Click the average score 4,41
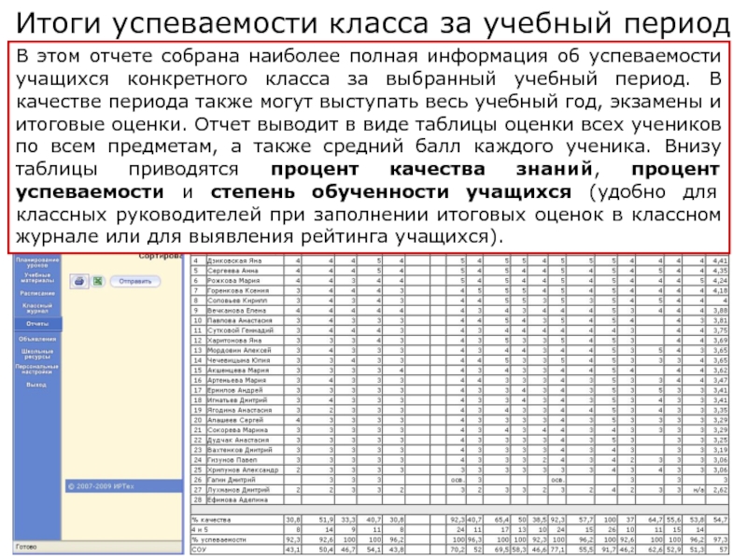Viewport: 747px width, 560px height. [x=720, y=261]
